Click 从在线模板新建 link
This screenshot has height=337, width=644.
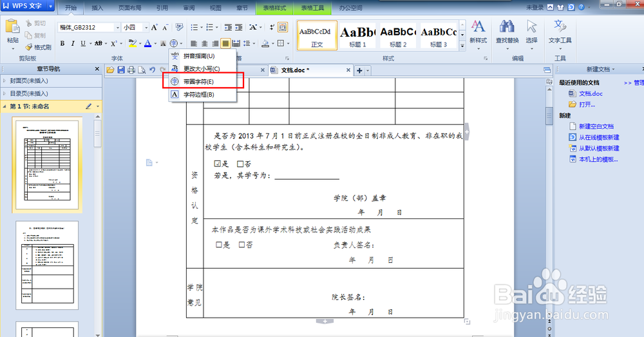(599, 137)
